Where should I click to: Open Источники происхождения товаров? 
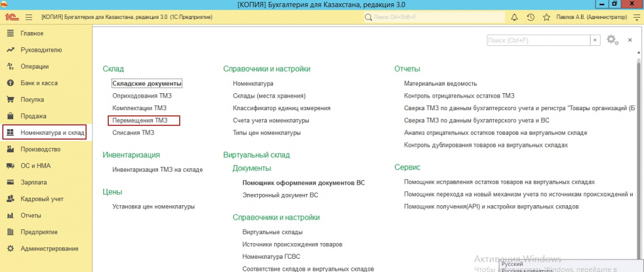tap(292, 244)
